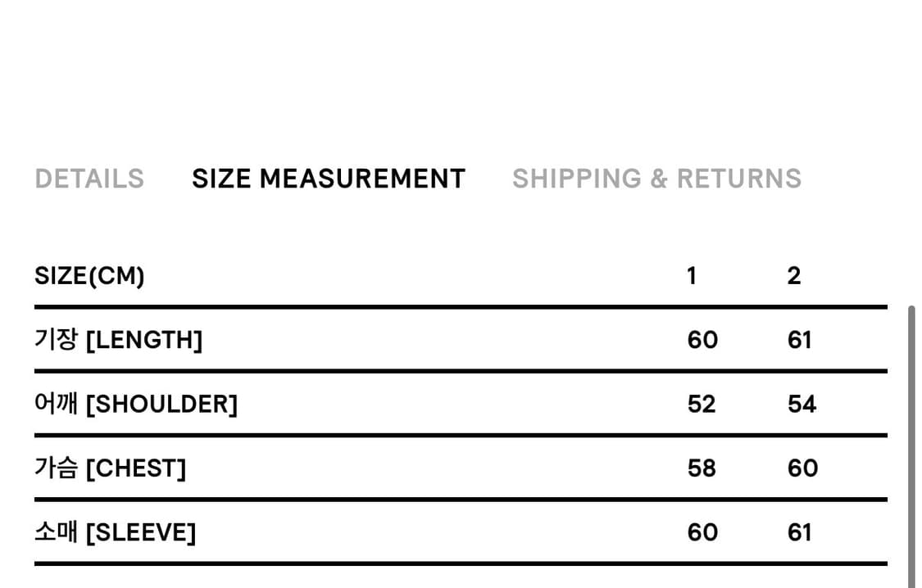Click the 가슴 [CHEST] row label
922x588 pixels.
(110, 468)
